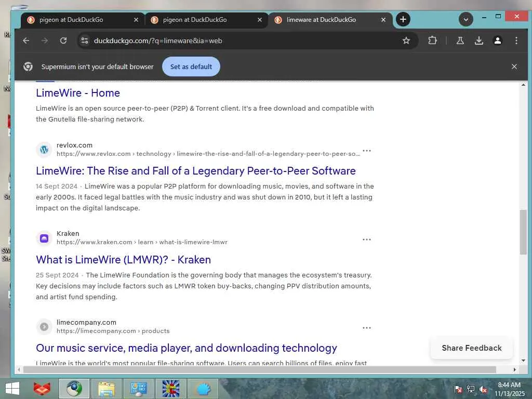Select the limeware at DuckDuckGo tab

point(330,20)
